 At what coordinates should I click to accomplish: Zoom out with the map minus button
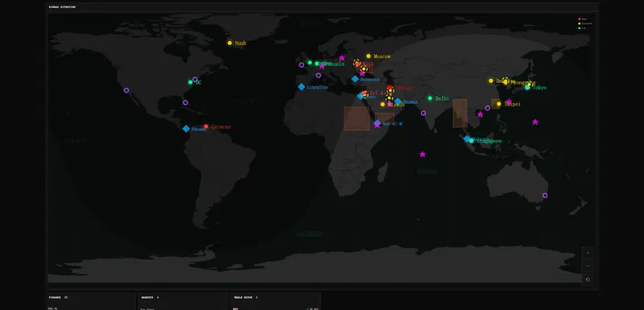click(x=588, y=266)
